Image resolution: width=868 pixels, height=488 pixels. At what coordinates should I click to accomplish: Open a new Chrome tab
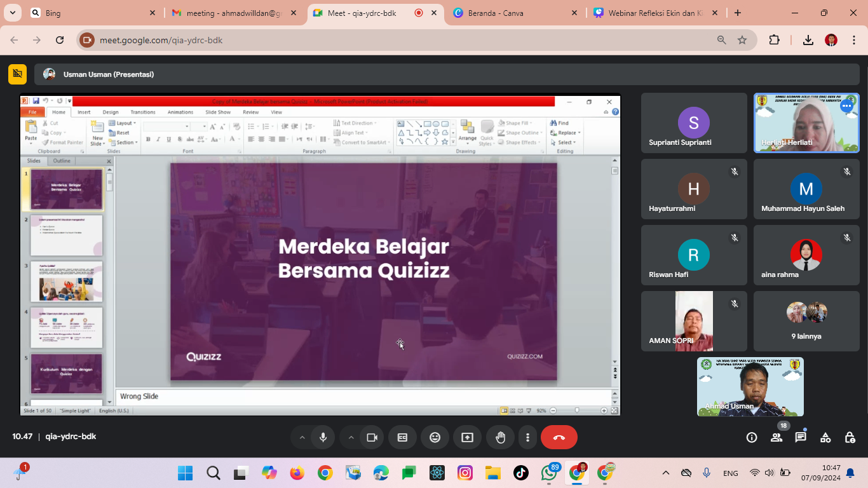click(x=737, y=13)
